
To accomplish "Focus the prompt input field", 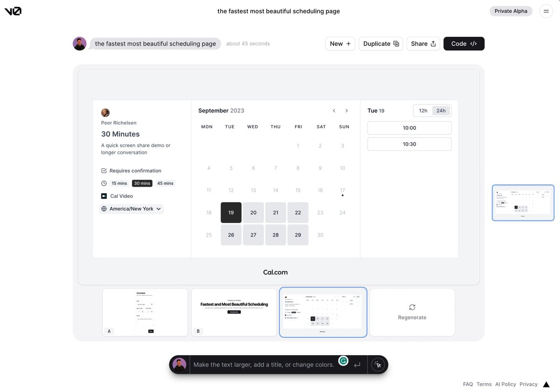I will [264, 364].
